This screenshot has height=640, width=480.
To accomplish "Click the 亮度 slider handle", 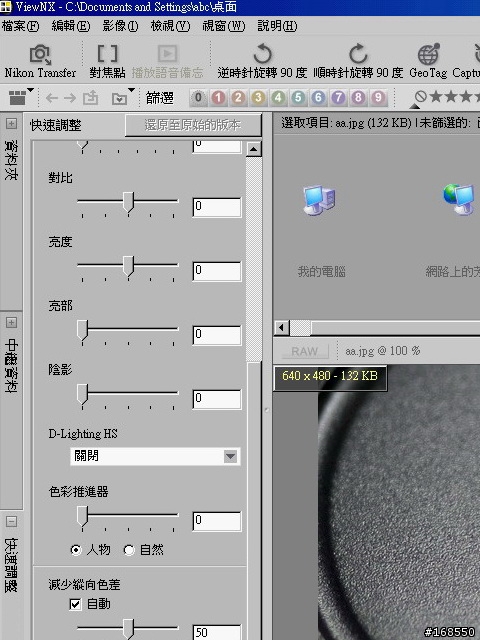I will (128, 267).
